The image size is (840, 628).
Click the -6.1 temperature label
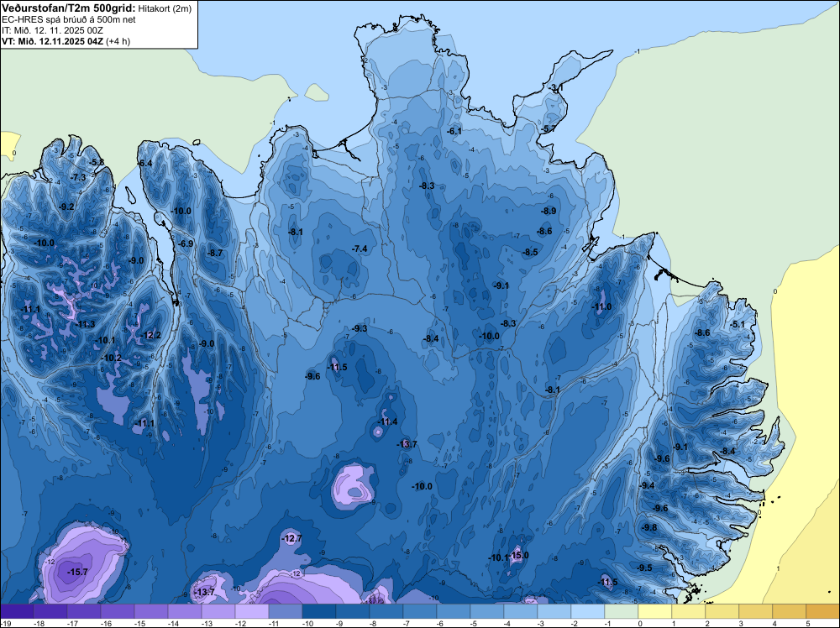454,131
